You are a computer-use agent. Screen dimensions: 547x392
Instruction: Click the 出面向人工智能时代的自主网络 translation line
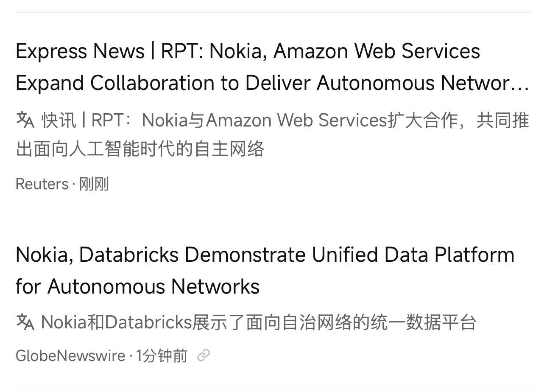tap(140, 149)
